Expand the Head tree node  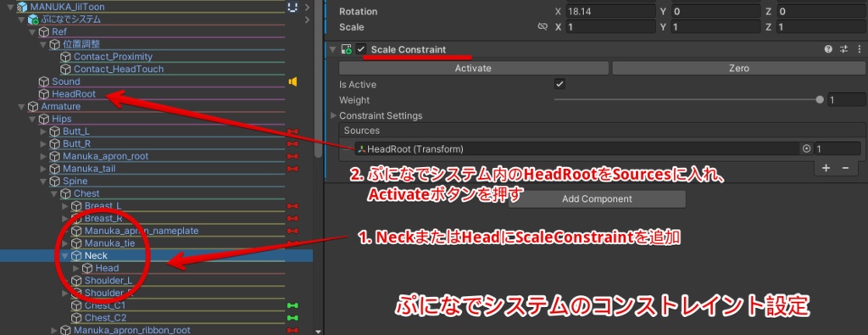click(x=75, y=269)
